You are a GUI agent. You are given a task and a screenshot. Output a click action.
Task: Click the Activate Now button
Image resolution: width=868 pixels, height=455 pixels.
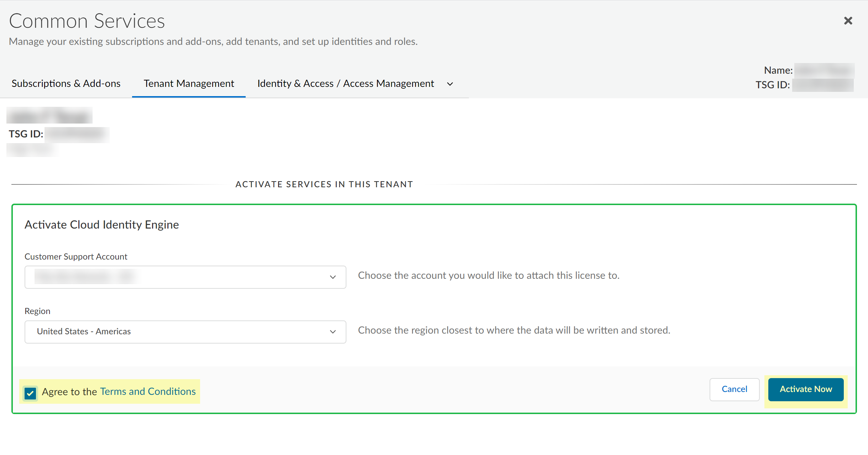(x=806, y=389)
